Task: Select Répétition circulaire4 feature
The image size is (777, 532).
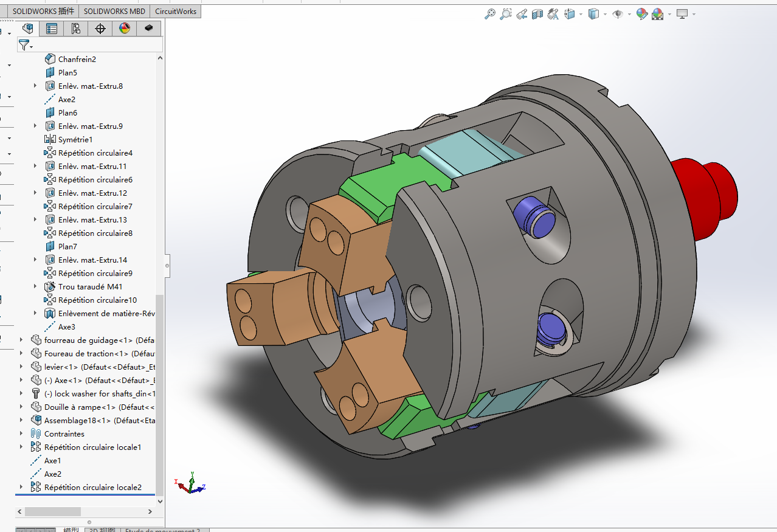Action: (x=95, y=153)
